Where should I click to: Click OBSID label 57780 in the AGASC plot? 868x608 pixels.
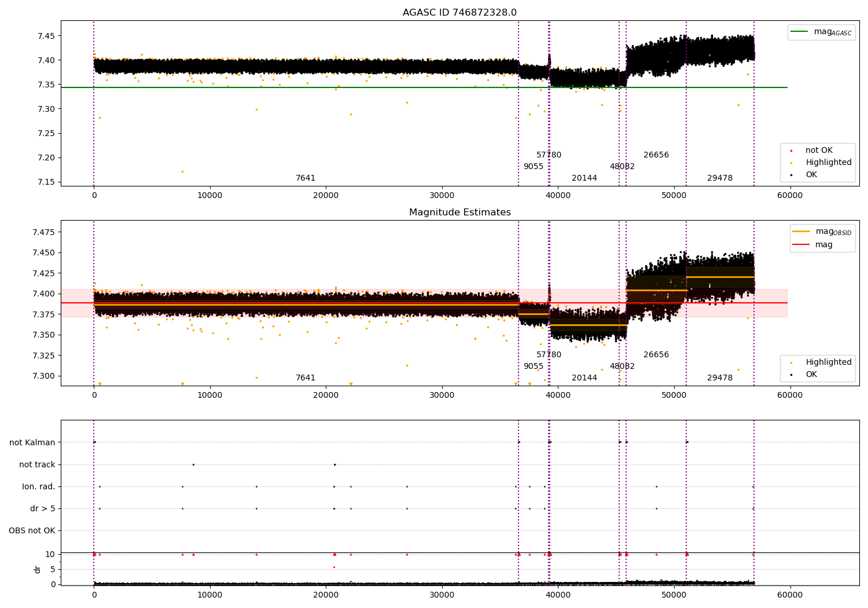549,155
